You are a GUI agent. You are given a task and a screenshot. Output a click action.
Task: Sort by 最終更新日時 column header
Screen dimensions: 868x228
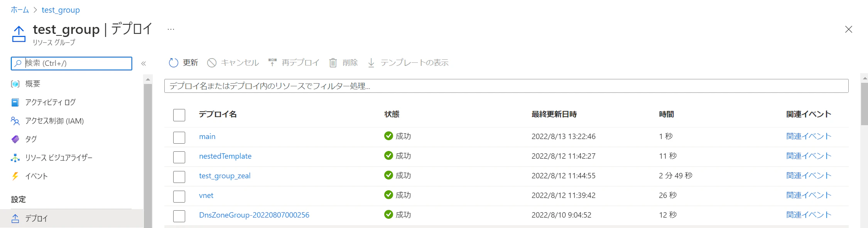click(554, 114)
